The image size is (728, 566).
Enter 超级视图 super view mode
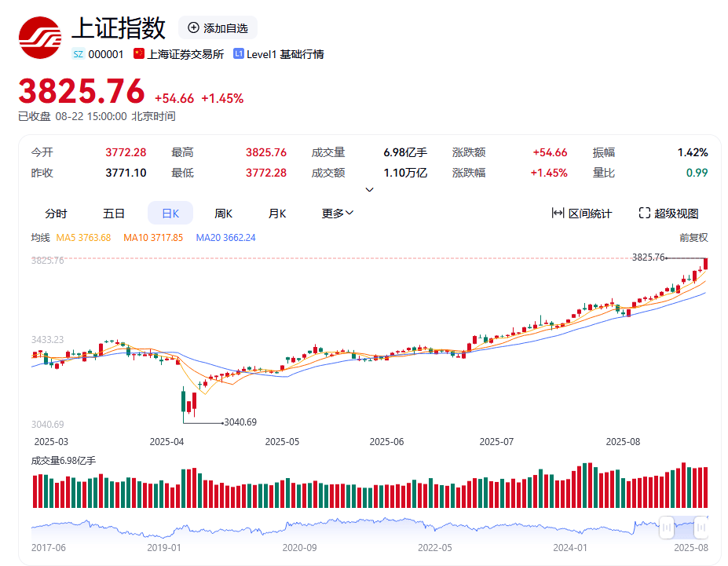[x=669, y=213]
